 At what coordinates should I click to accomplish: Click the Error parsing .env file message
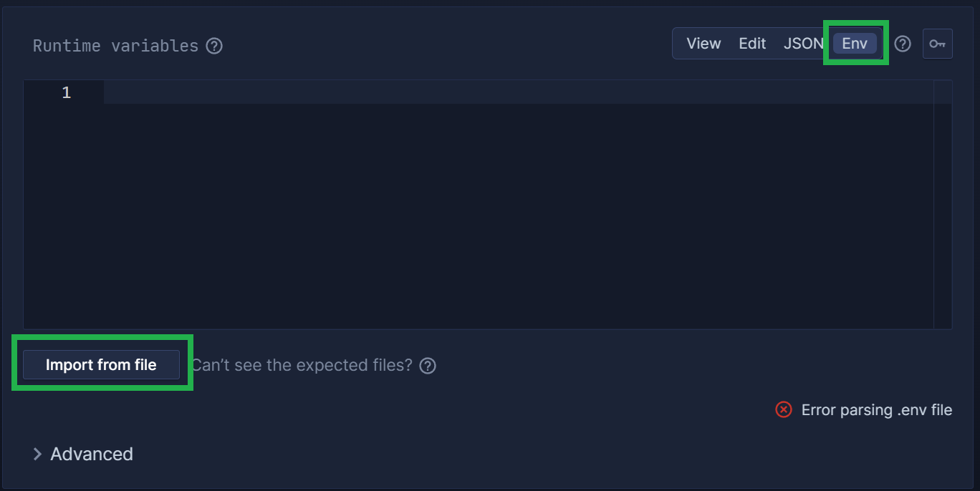click(x=877, y=410)
